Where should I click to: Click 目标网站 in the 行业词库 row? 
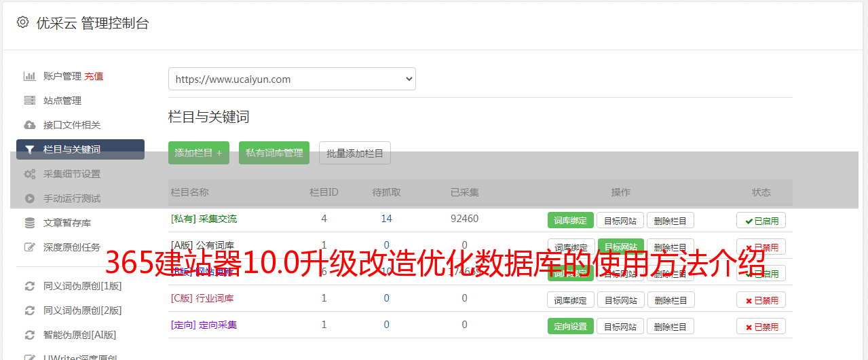pyautogui.click(x=620, y=300)
